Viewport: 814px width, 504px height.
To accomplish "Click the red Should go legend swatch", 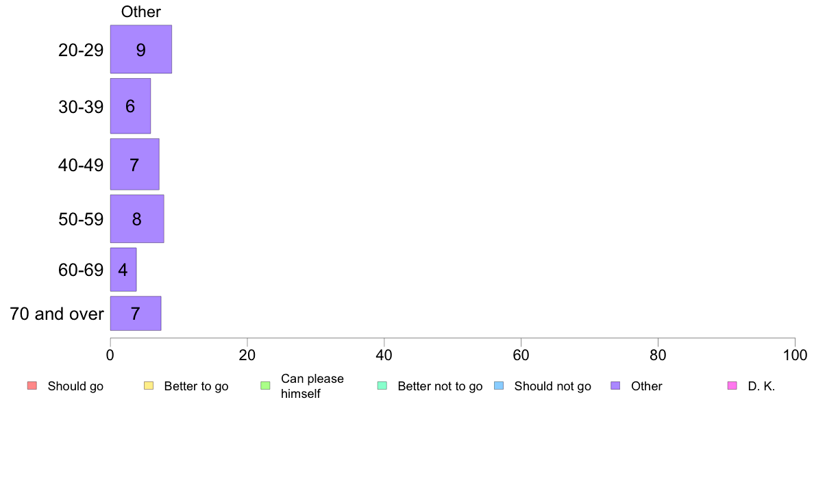I will [32, 386].
